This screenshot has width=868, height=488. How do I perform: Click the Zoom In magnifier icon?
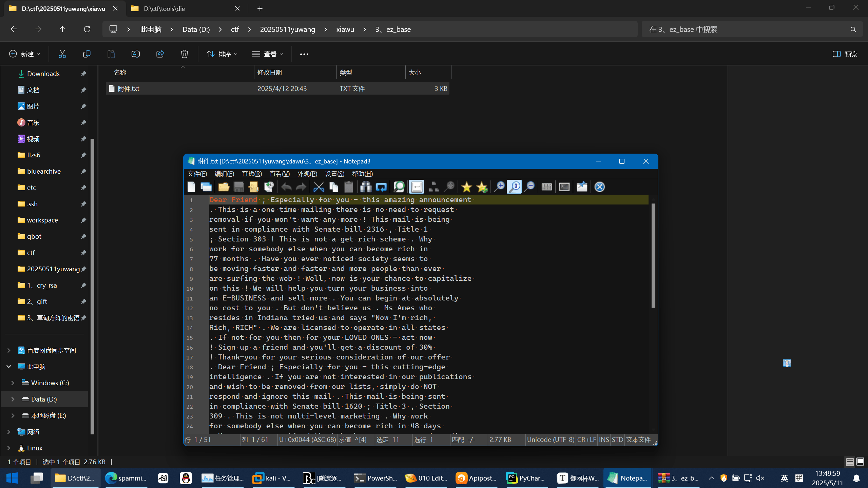pyautogui.click(x=499, y=187)
